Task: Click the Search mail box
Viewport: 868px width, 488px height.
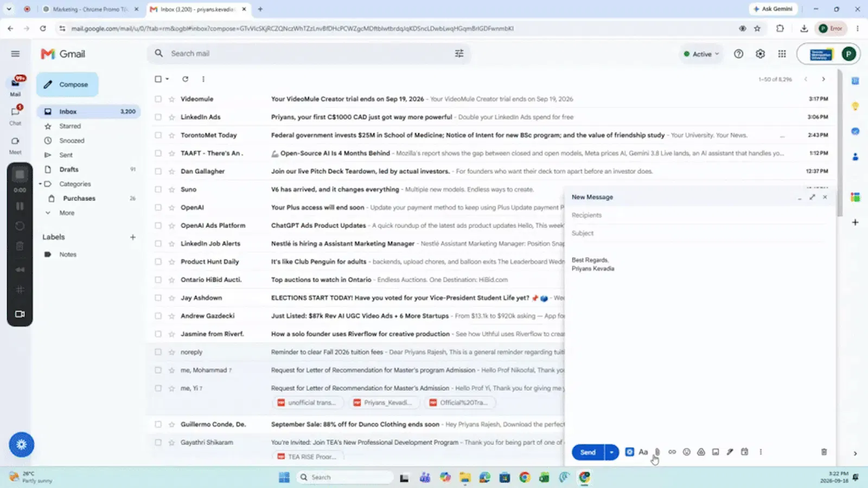Action: point(309,53)
